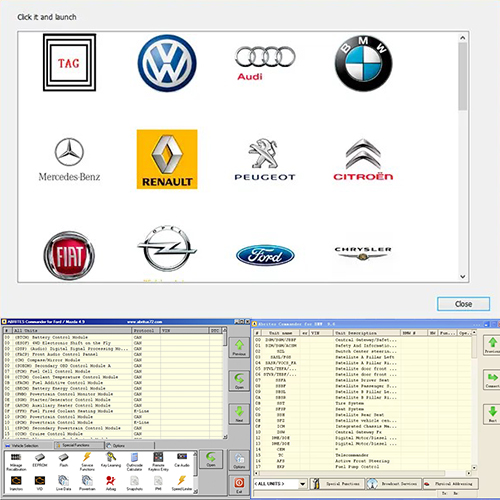Image resolution: width=500 pixels, height=500 pixels.
Task: Click Physical Addressing button in BMW window
Action: pyautogui.click(x=450, y=484)
